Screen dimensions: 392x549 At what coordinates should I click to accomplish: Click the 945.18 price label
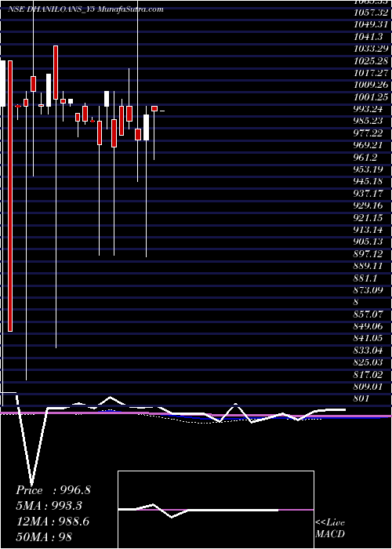(x=368, y=181)
